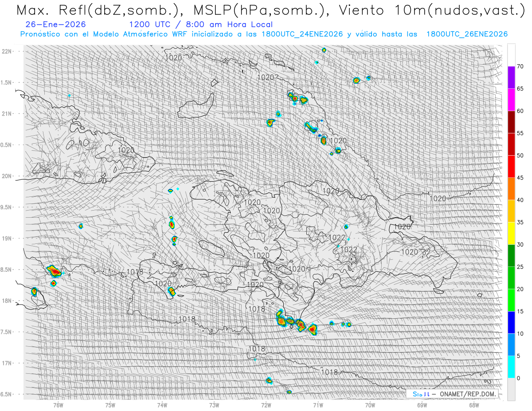
Task: Click the '50' value on the color scale
Action: tap(520, 156)
